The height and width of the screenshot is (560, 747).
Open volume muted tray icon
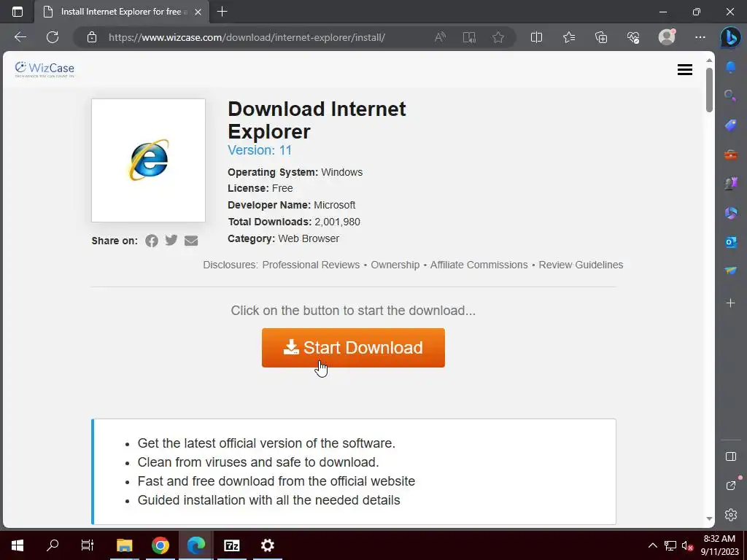coord(687,545)
